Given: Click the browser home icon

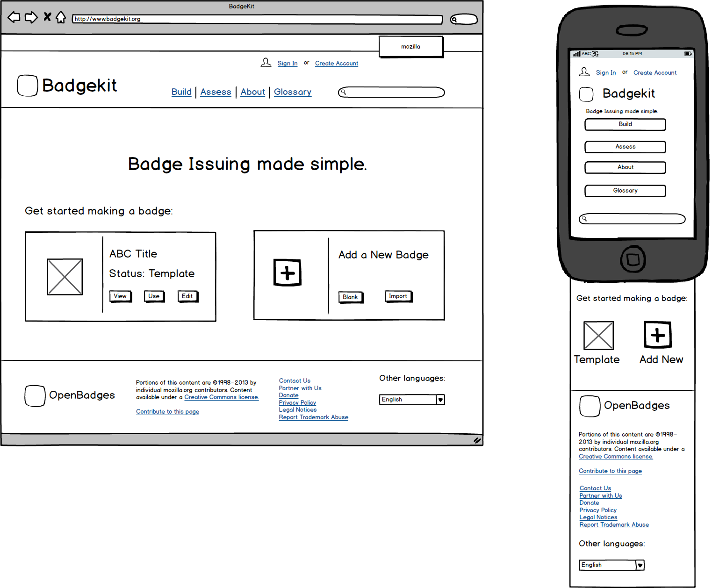Looking at the screenshot, I should [x=61, y=17].
